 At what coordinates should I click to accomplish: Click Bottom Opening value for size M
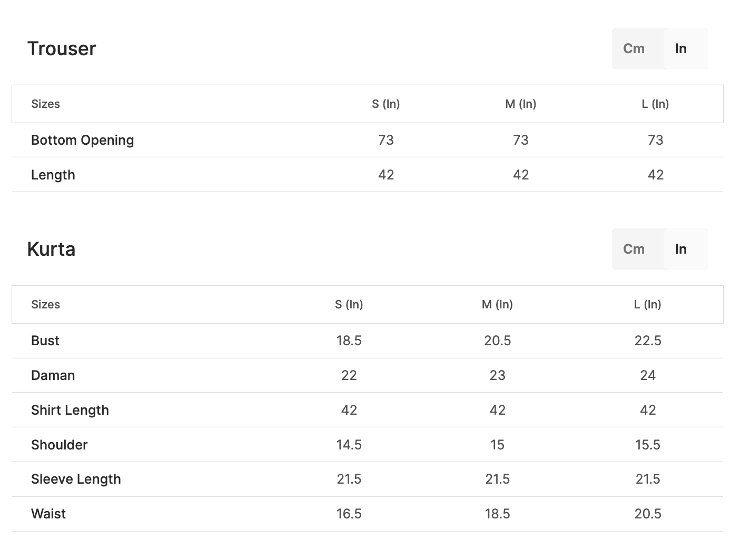click(520, 140)
